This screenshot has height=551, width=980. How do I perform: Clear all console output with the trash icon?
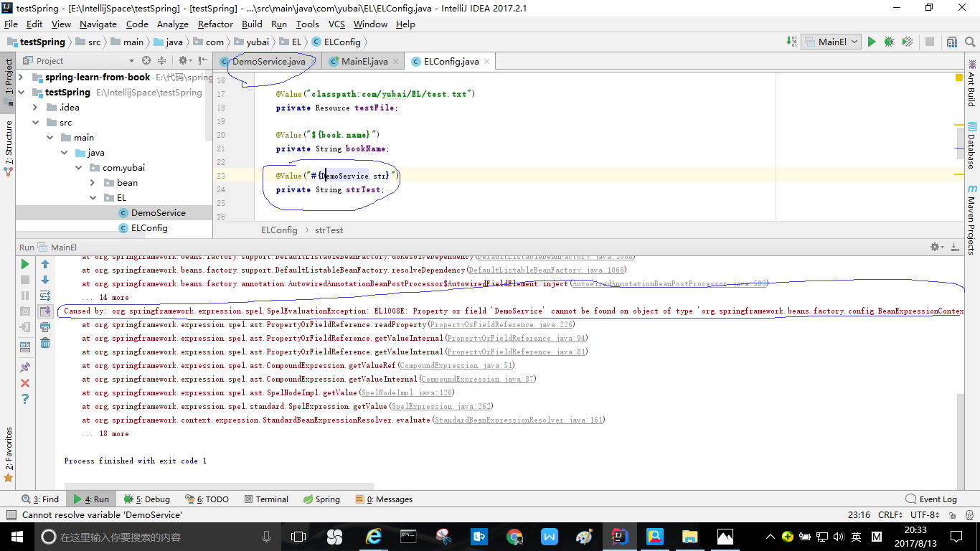45,343
